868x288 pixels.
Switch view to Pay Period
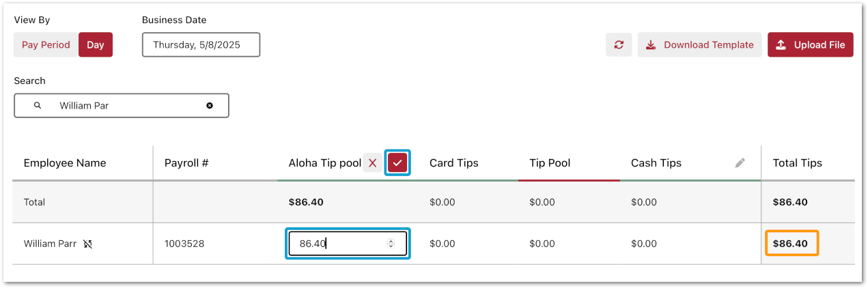click(46, 45)
